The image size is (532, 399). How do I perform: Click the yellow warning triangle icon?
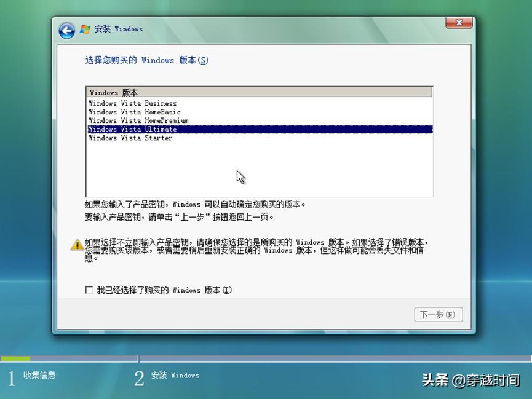(x=77, y=244)
